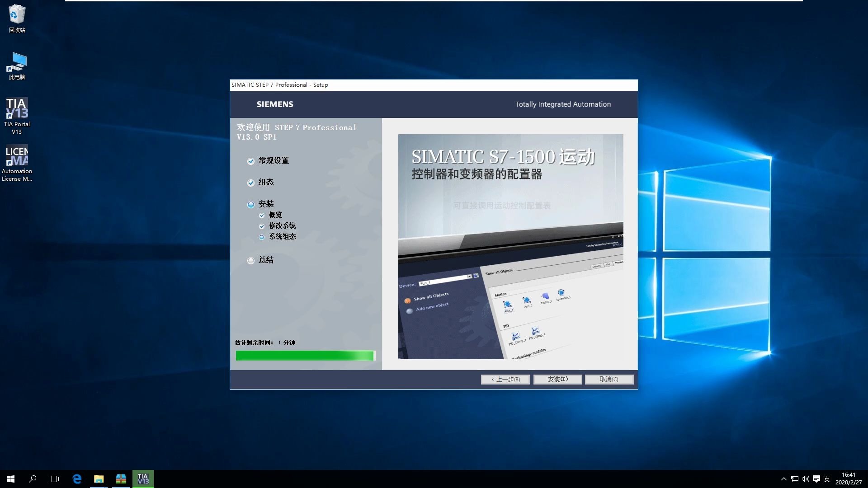Open File Explorer from the taskbar
868x488 pixels.
pos(99,479)
